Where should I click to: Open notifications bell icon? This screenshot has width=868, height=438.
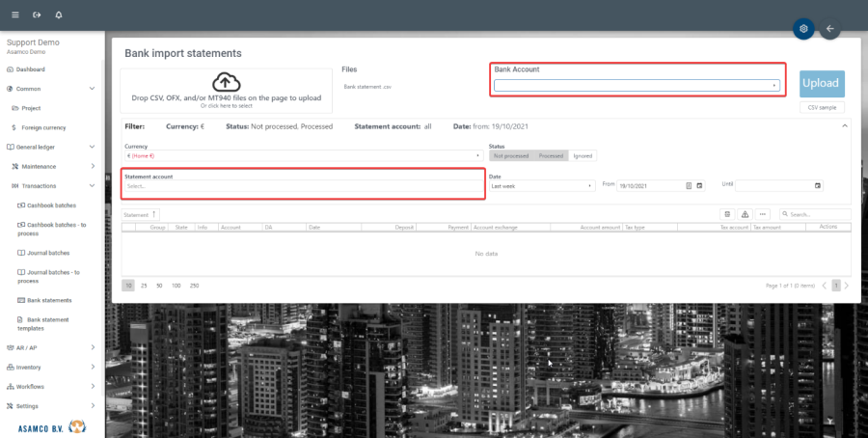click(59, 15)
